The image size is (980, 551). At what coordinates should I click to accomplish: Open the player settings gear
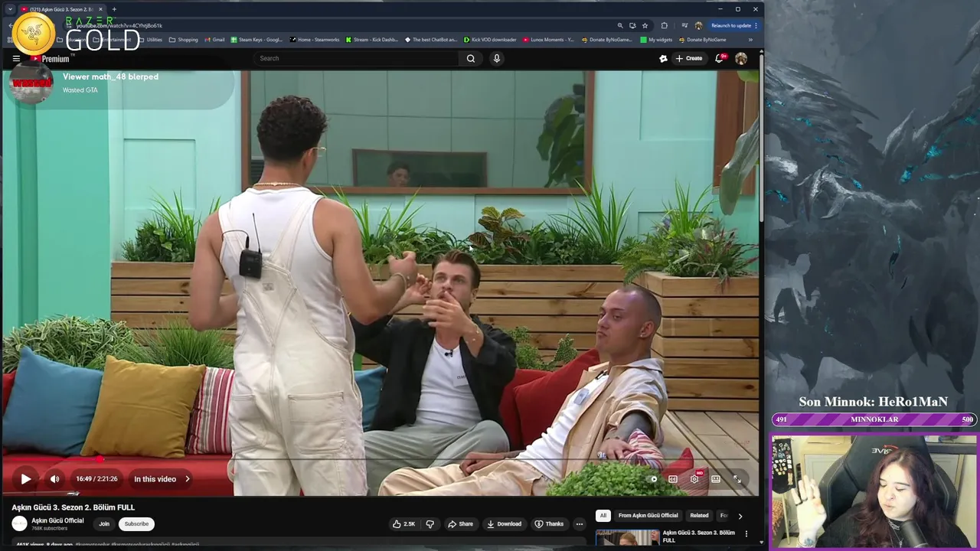(694, 479)
